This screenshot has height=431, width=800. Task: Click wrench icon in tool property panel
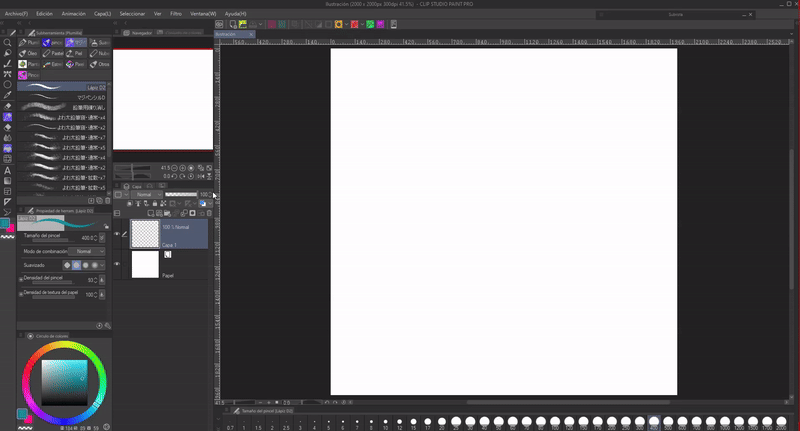[x=108, y=325]
